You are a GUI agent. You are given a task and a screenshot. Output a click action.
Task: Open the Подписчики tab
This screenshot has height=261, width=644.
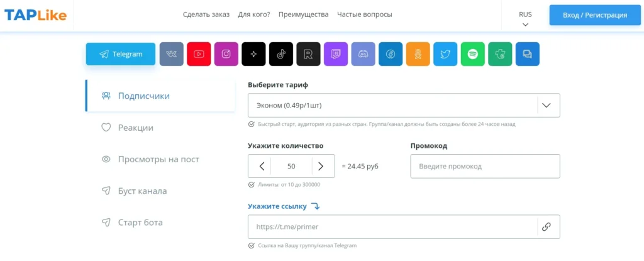tap(160, 96)
